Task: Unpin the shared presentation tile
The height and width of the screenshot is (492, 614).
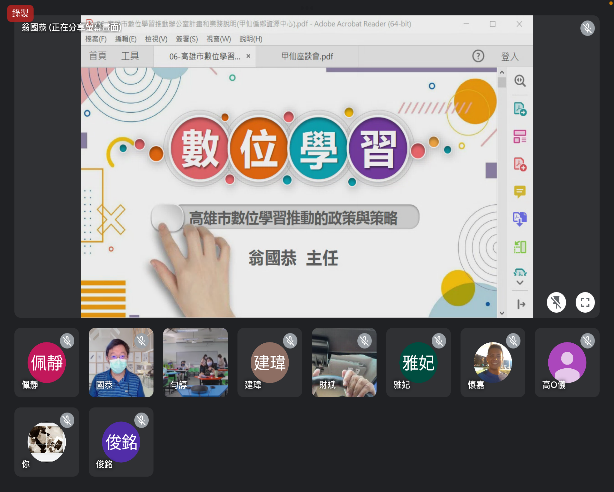Action: [556, 302]
